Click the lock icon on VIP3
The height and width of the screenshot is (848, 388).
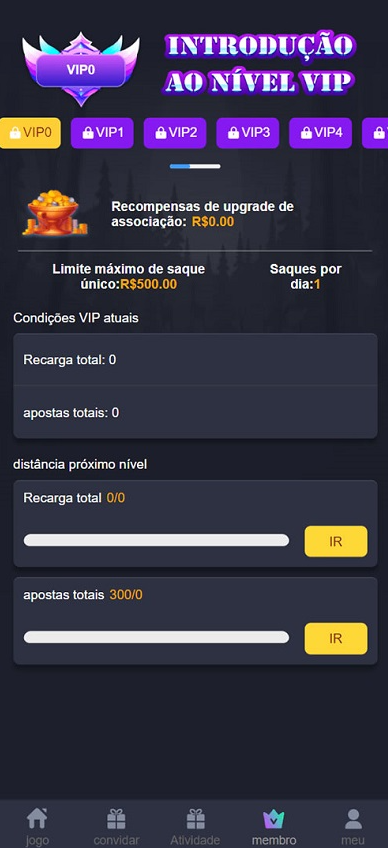coord(233,133)
